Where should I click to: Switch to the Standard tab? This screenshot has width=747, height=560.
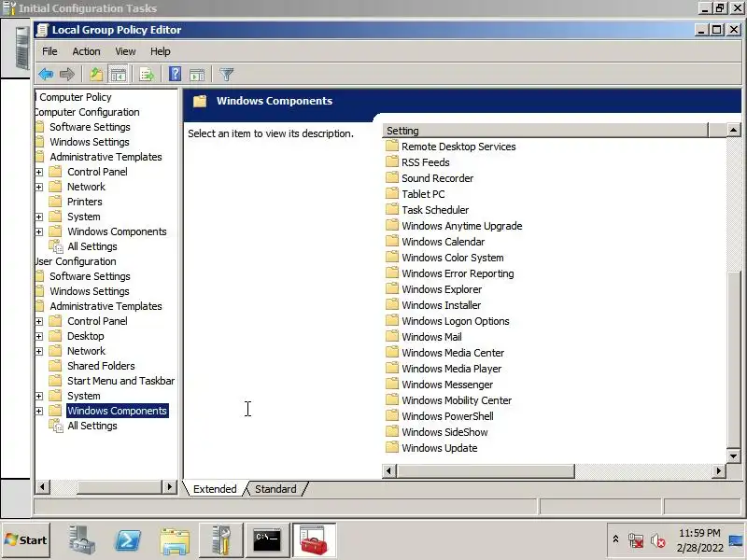[x=275, y=489]
